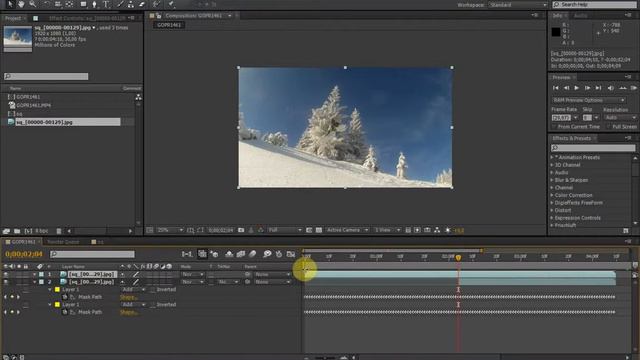This screenshot has width=640, height=360.
Task: Click the Effects & Presets search field
Action: coord(593,148)
